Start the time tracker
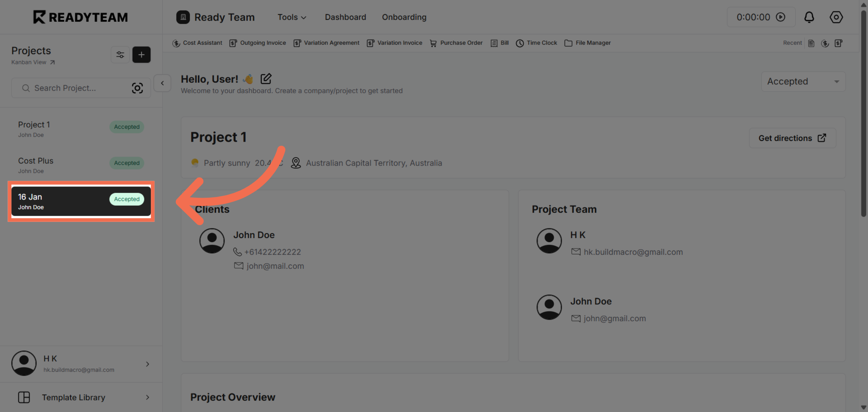Viewport: 868px width, 412px height. (x=781, y=17)
